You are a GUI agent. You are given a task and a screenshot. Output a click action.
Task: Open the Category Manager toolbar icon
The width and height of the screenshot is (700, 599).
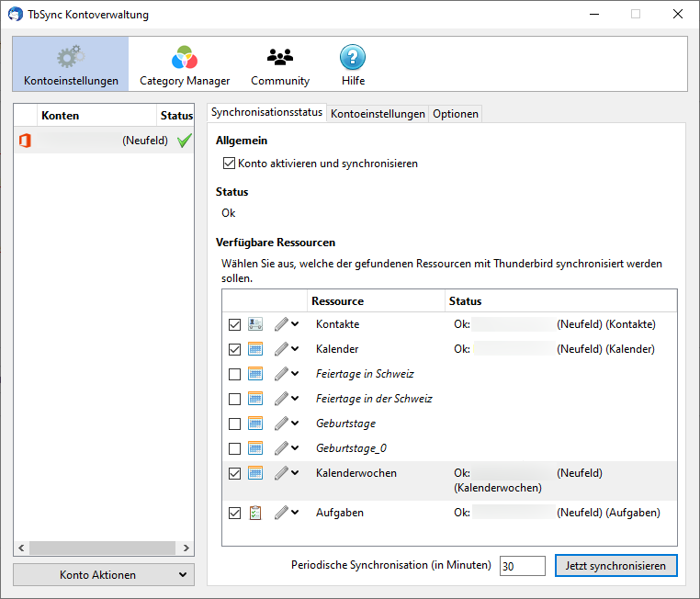185,58
